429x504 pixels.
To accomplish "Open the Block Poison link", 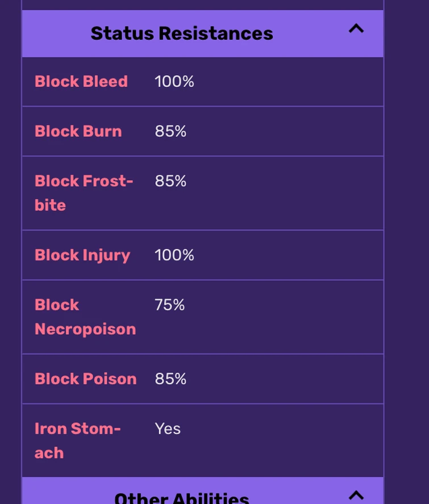I will tap(86, 379).
